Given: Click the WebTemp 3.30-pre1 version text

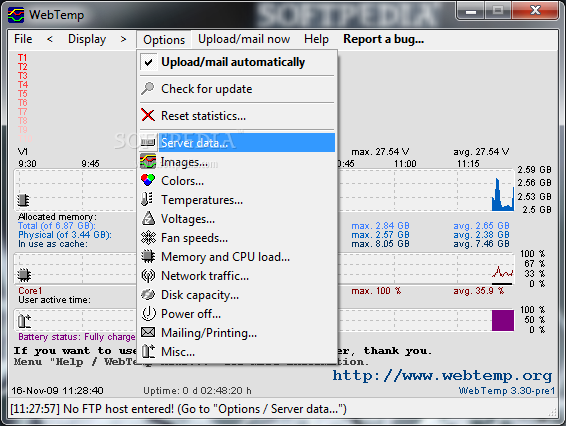Looking at the screenshot, I should click(506, 391).
